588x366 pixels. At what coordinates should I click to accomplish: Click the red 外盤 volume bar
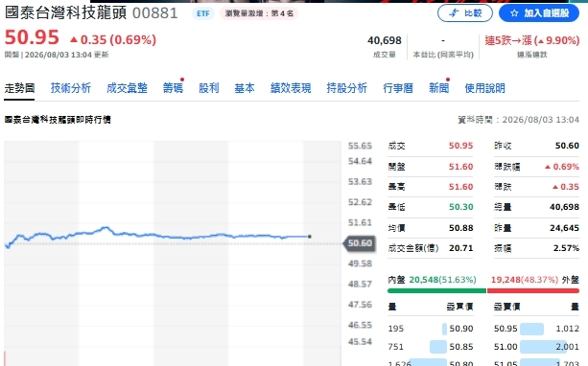(533, 290)
